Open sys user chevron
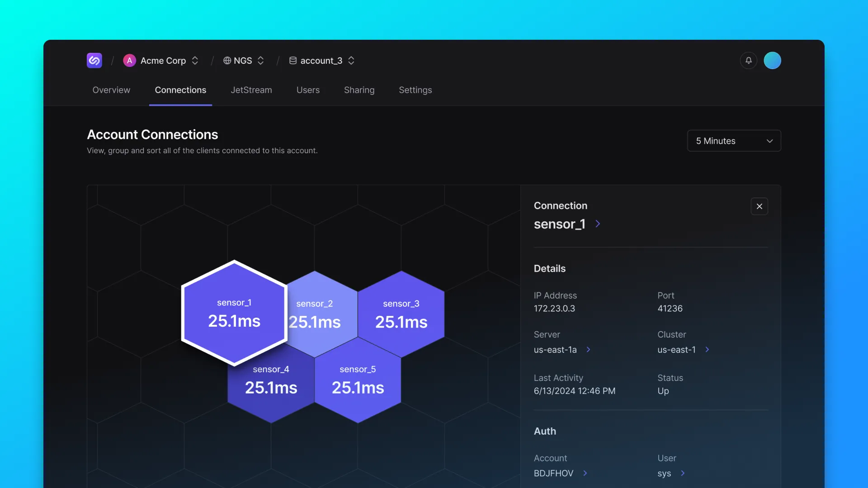The height and width of the screenshot is (488, 868). click(x=683, y=474)
